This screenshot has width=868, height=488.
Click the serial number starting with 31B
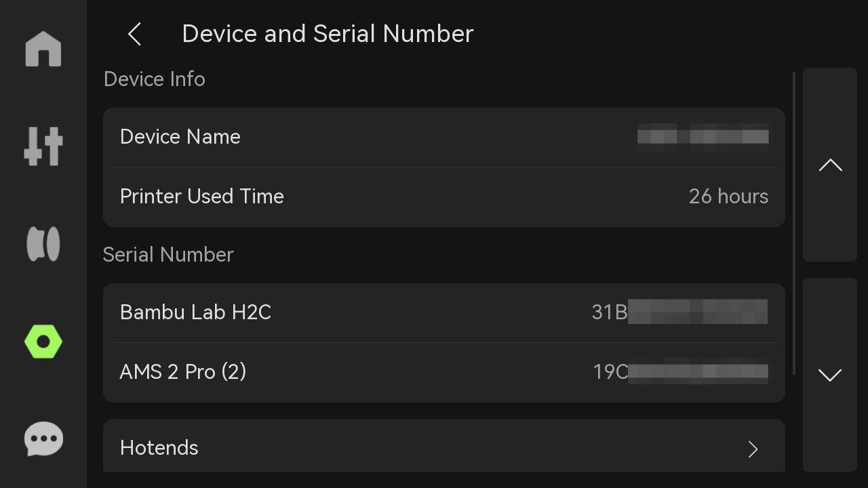(679, 312)
